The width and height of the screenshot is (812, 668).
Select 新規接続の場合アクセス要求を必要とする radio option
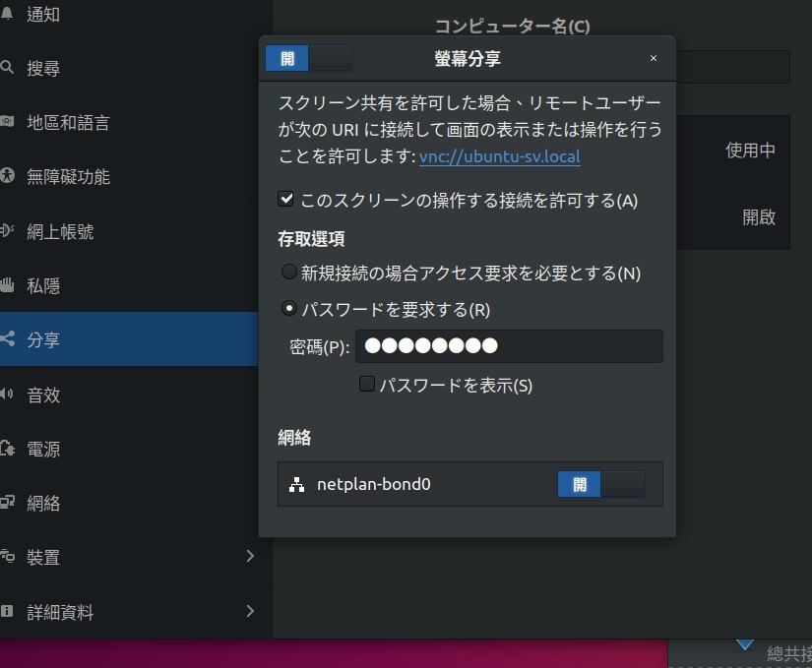(288, 272)
